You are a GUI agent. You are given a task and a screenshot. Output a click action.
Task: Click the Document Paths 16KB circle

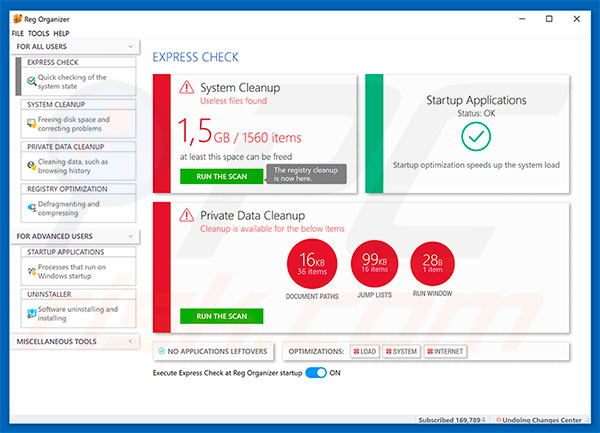[312, 264]
